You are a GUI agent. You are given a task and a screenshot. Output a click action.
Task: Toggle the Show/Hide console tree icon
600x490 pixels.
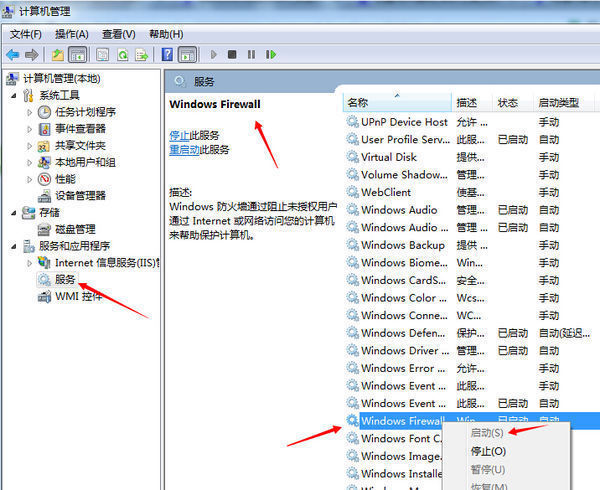click(77, 55)
